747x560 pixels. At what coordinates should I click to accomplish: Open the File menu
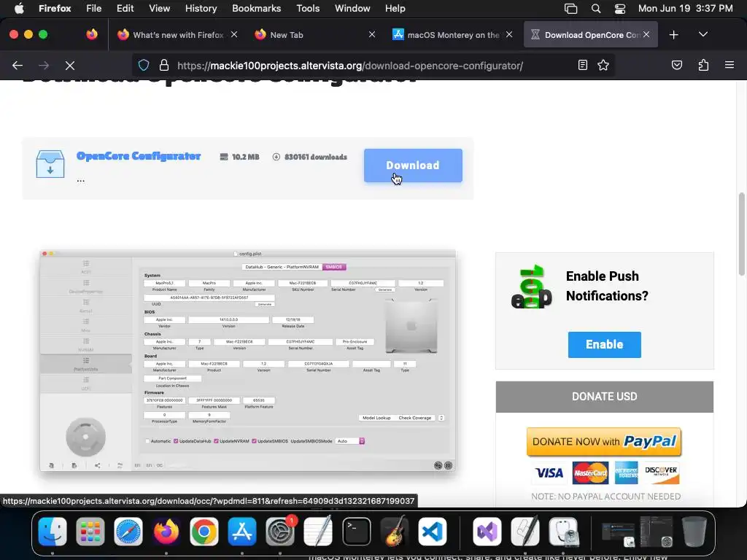pos(93,9)
